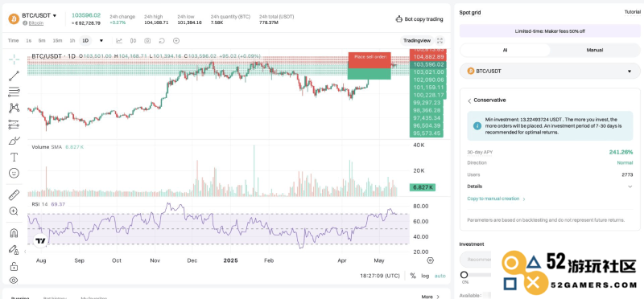This screenshot has width=644, height=299.
Task: Select the trend line drawing tool
Action: coord(14,76)
